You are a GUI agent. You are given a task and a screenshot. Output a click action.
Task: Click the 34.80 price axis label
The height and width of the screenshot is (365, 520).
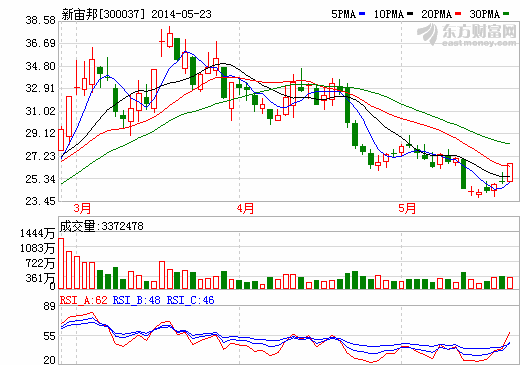click(40, 66)
